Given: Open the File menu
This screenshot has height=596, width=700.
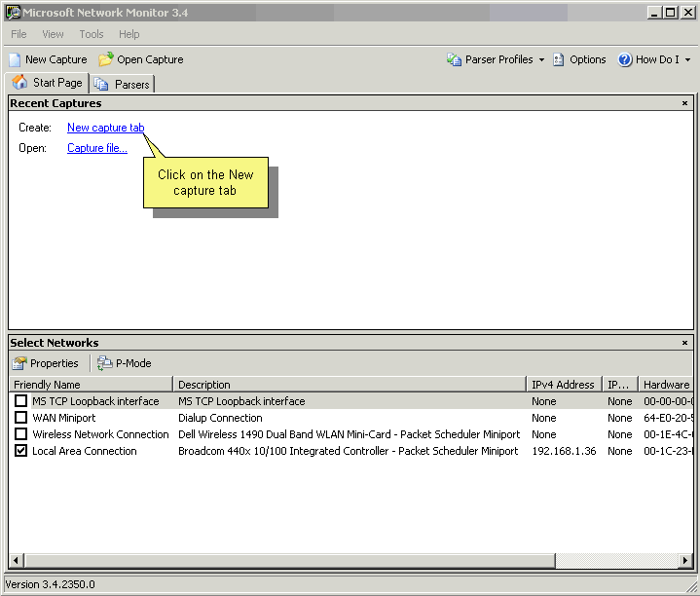Looking at the screenshot, I should point(18,34).
